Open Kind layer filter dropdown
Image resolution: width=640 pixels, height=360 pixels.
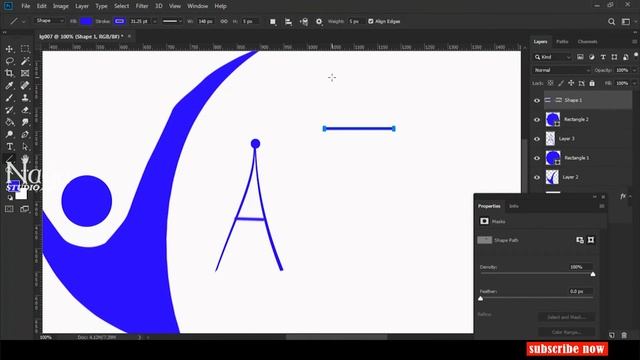[x=553, y=57]
